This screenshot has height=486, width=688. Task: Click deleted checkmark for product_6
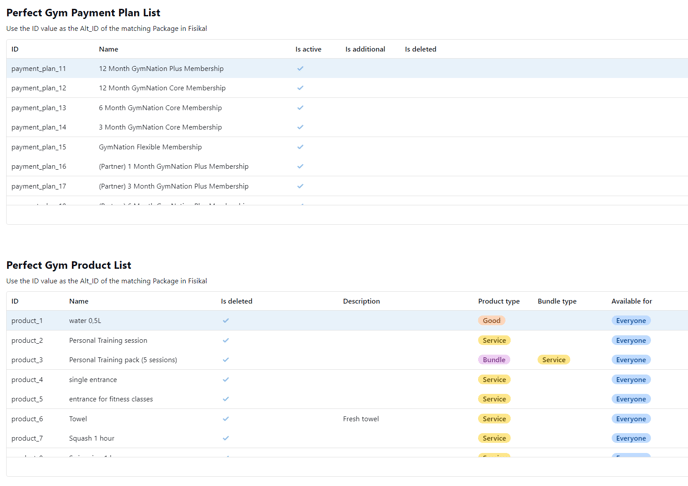point(226,419)
